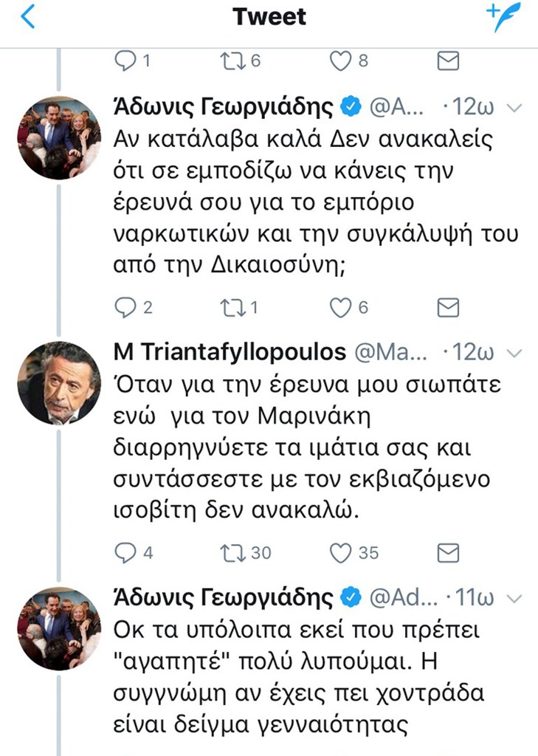Expand menu chevron on first Άδωνις Γεωργιάδης tweet

coord(515,109)
